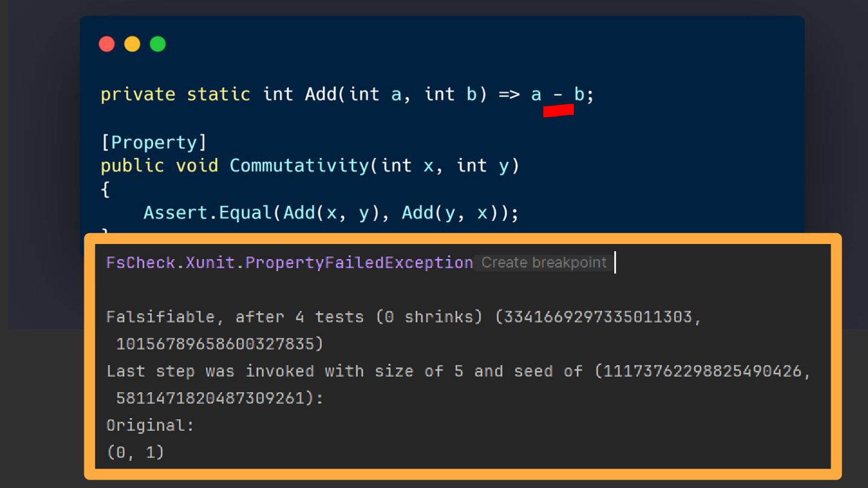Click the FsCheck.Xunit.PropertyFailedException link
The image size is (868, 488).
[289, 263]
